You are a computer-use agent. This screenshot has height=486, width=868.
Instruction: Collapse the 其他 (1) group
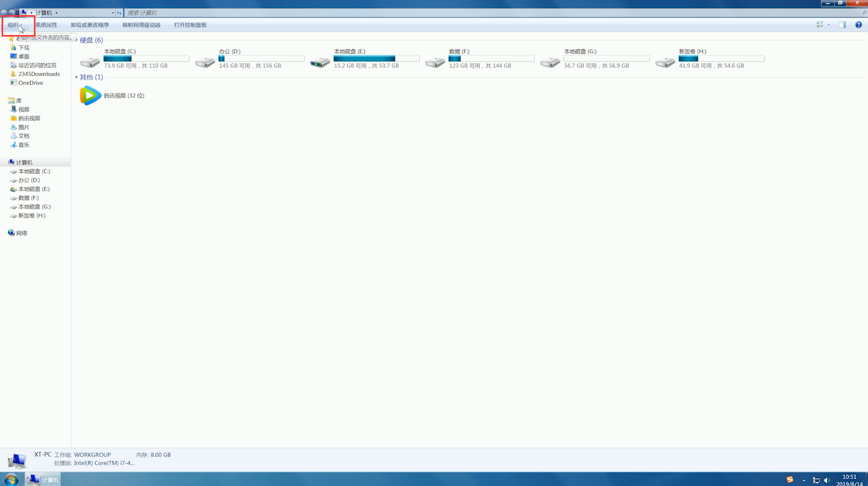(x=76, y=77)
